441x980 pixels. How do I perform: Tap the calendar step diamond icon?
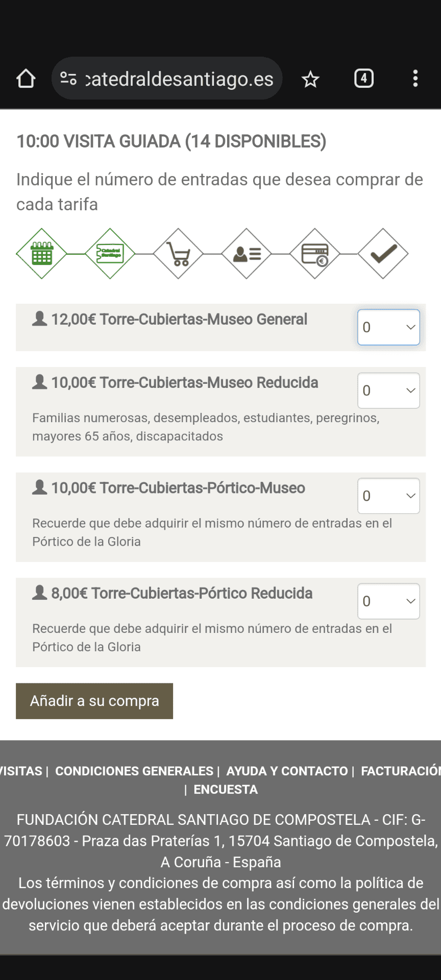pos(41,254)
